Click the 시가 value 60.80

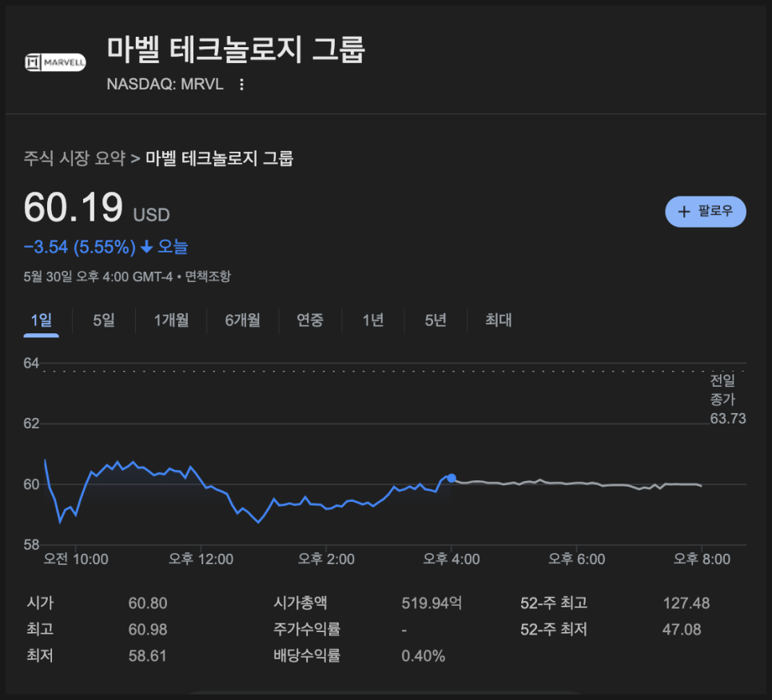tap(148, 603)
